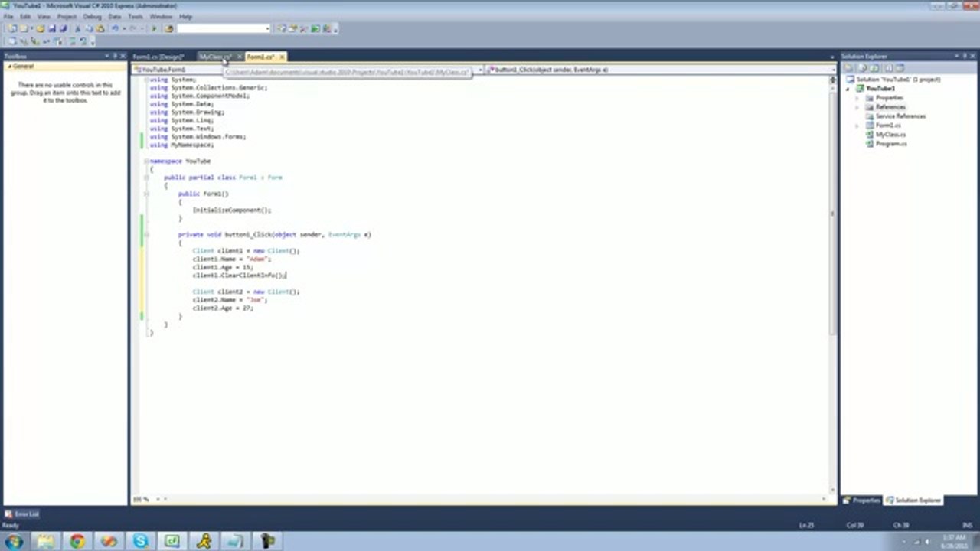Click the Save All toolbar icon
The width and height of the screenshot is (980, 551).
[x=64, y=28]
